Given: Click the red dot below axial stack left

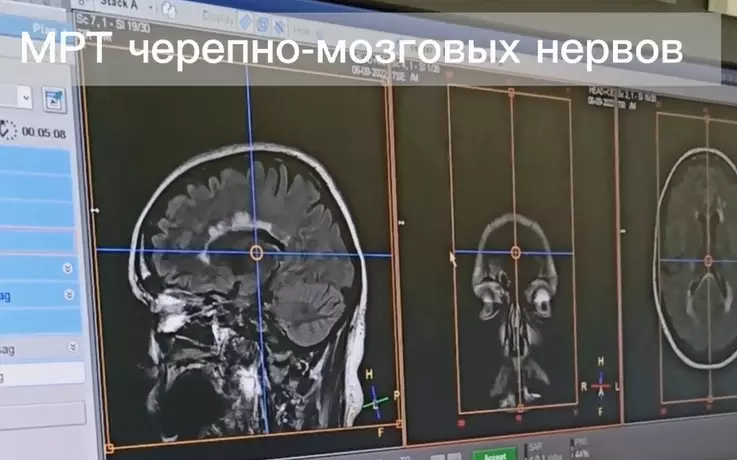Looking at the screenshot, I should click(663, 411).
